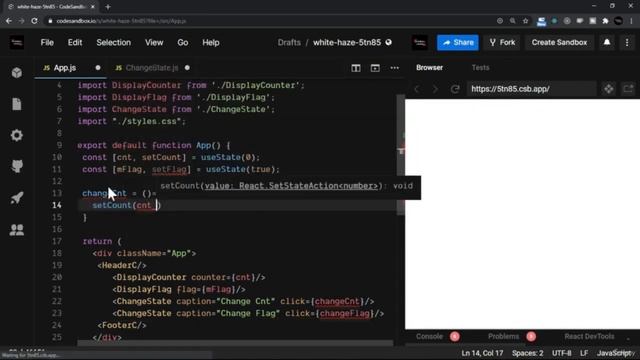Expand the Problems panel
640x360 pixels.
[504, 336]
